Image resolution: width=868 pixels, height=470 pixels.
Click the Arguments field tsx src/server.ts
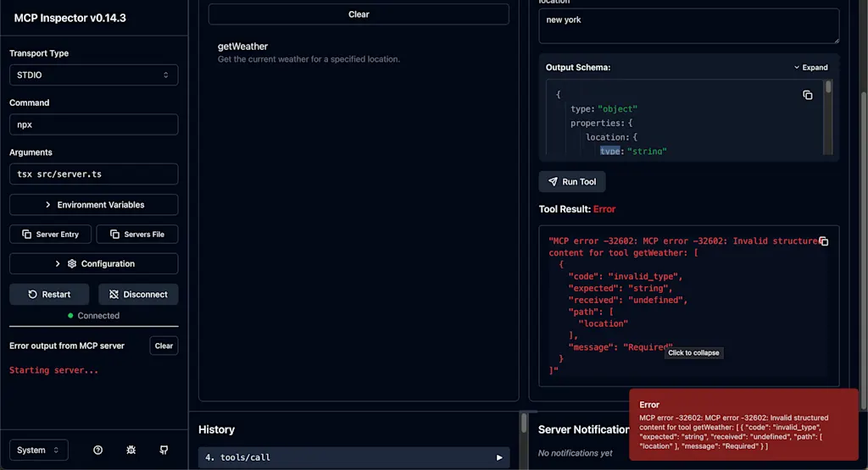[93, 174]
